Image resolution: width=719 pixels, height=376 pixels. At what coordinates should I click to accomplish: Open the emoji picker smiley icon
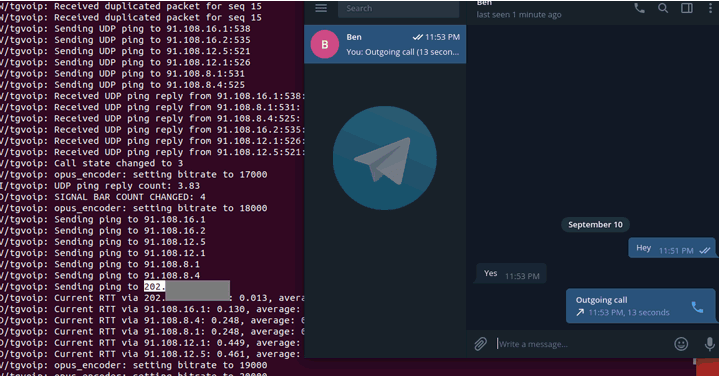point(681,343)
